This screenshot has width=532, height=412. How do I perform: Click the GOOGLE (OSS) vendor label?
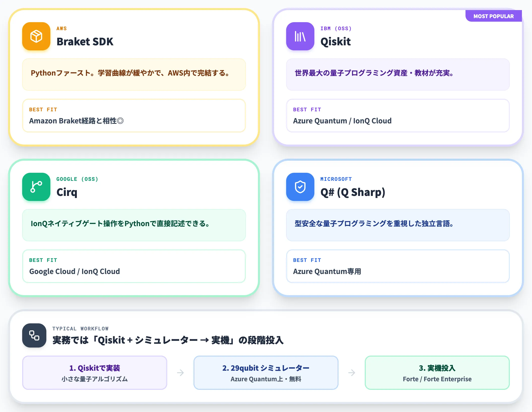point(77,179)
